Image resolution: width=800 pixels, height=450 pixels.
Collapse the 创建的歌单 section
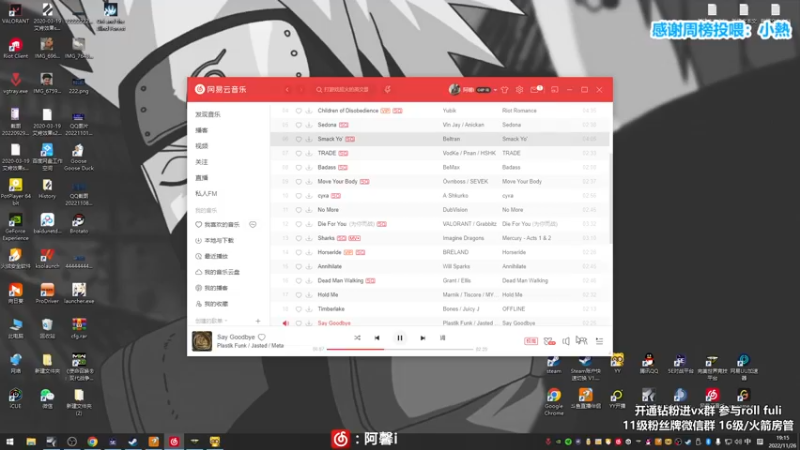(211, 321)
